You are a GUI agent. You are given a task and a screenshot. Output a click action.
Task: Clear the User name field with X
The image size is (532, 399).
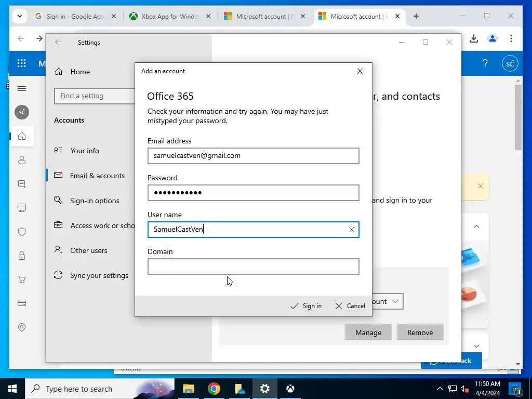[352, 230]
